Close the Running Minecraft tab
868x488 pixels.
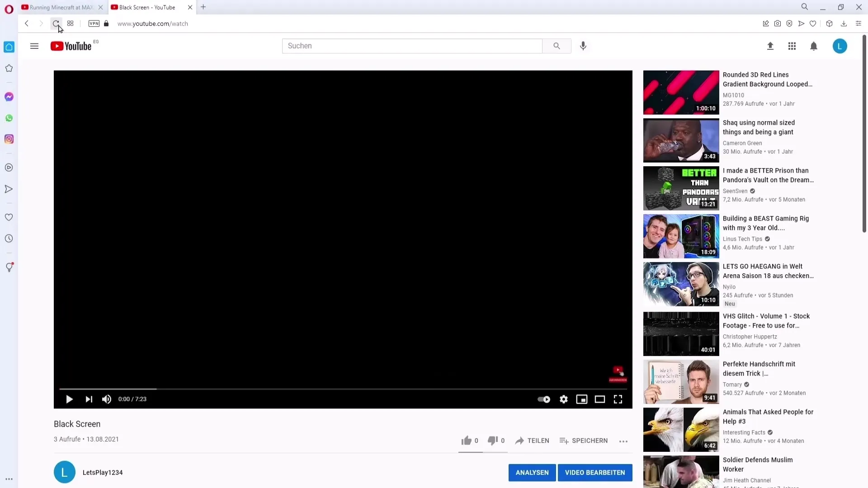100,7
